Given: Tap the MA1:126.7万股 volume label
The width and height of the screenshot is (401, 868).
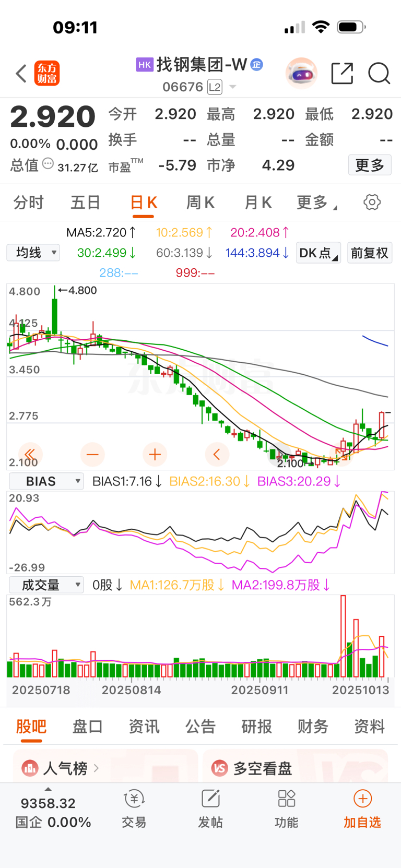Looking at the screenshot, I should point(178,585).
